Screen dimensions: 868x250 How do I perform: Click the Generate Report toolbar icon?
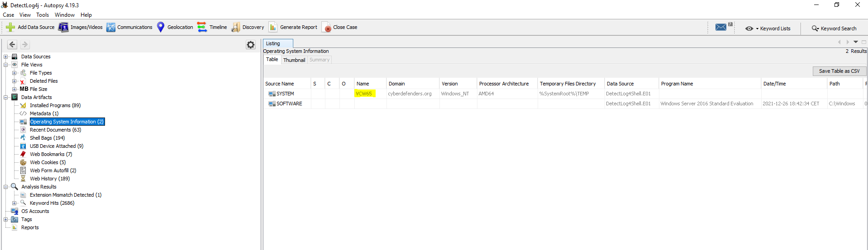pos(273,28)
